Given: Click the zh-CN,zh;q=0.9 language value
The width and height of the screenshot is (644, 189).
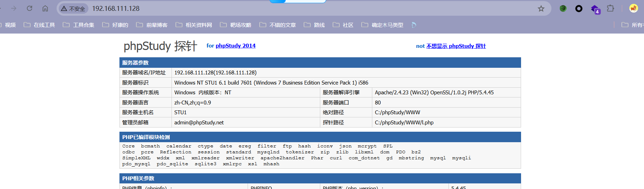Looking at the screenshot, I should tap(192, 103).
